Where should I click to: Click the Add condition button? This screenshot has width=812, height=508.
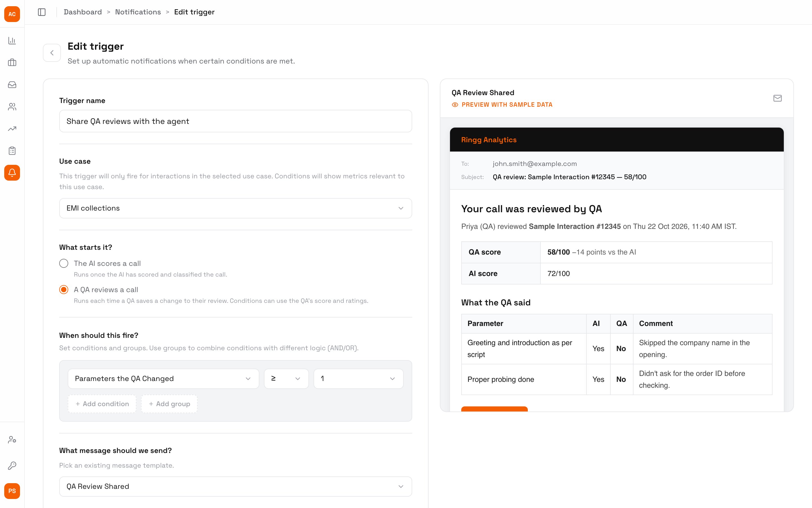point(102,404)
